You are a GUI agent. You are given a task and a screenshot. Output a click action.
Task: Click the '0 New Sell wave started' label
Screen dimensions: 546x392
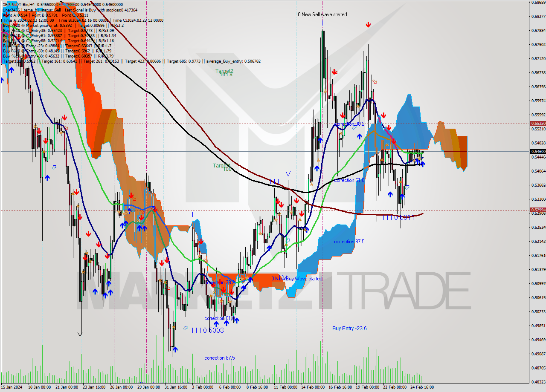pyautogui.click(x=322, y=14)
